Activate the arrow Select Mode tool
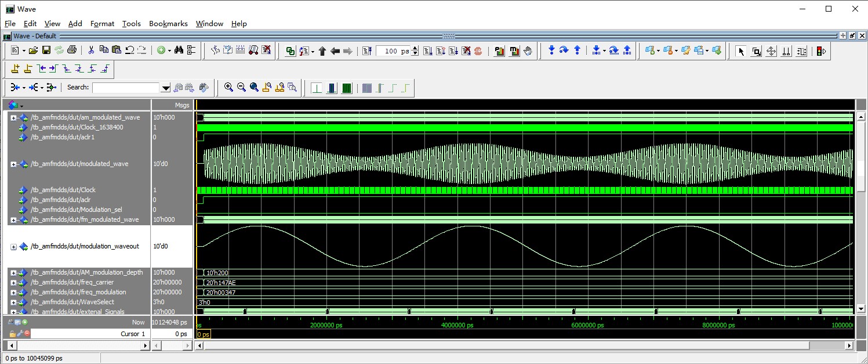The image size is (868, 364). point(740,51)
